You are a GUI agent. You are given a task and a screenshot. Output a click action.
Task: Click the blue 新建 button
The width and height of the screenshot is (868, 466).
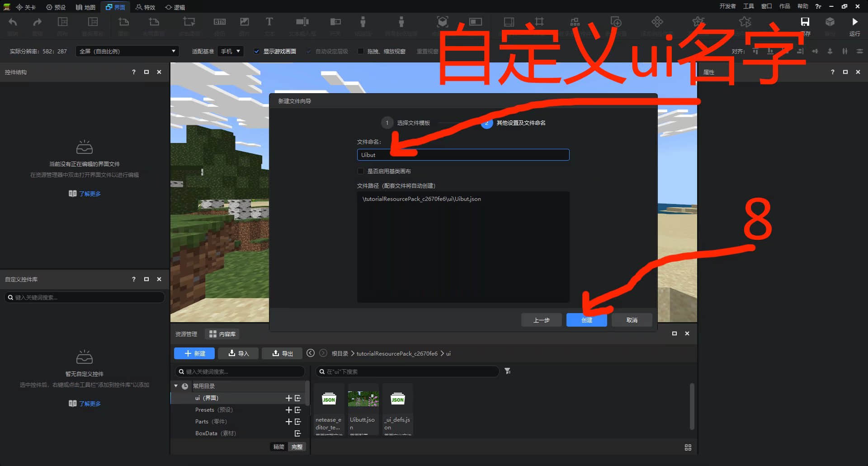[x=194, y=353]
